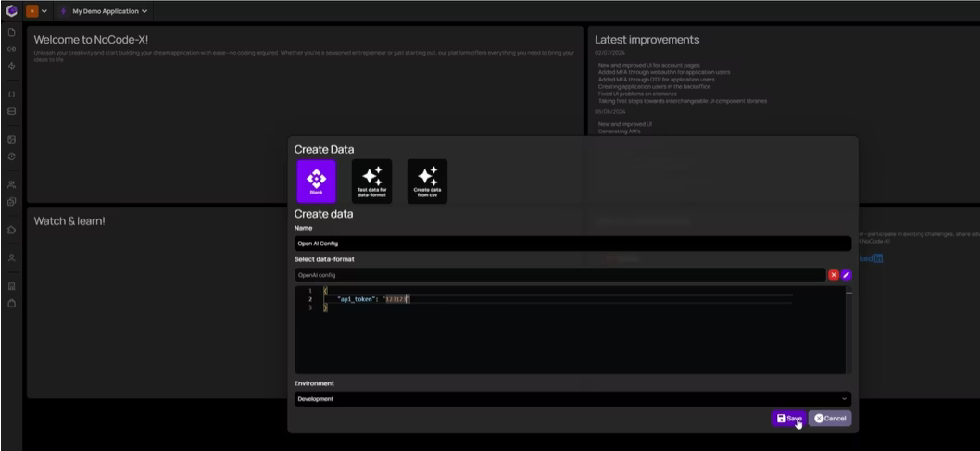Open the image Media icon in sidebar
This screenshot has width=980, height=451.
(11, 139)
